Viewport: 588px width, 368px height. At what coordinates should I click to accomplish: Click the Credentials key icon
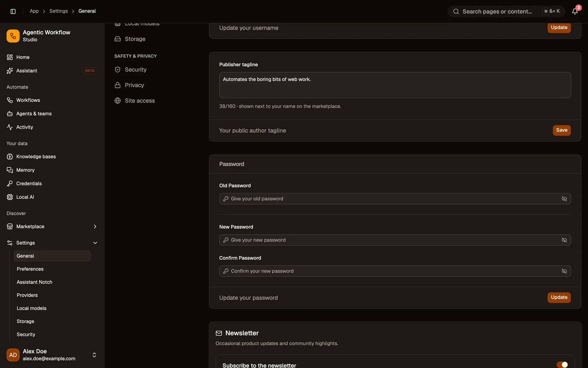(10, 184)
